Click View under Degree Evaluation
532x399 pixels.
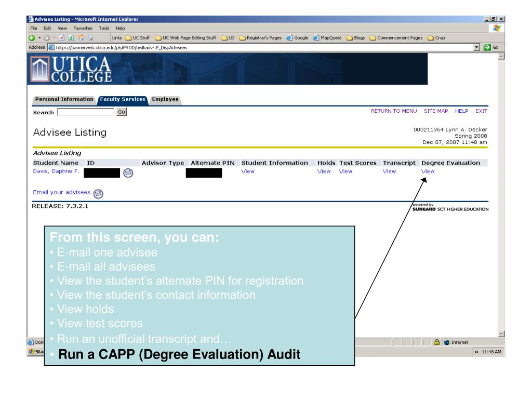(428, 171)
